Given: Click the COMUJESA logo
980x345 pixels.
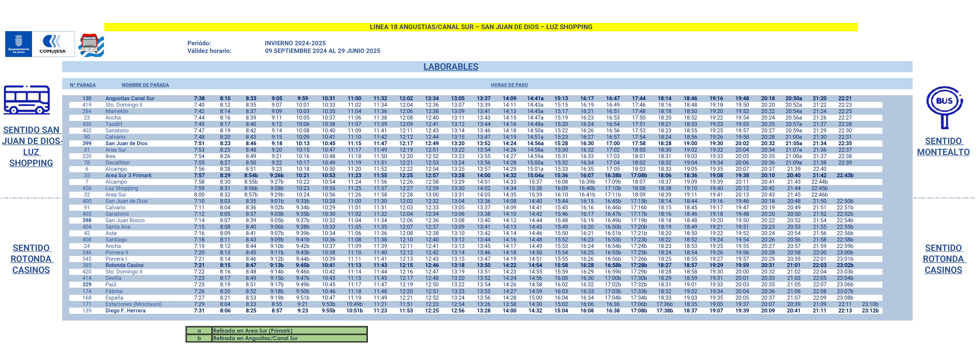Looking at the screenshot, I should pos(53,44).
